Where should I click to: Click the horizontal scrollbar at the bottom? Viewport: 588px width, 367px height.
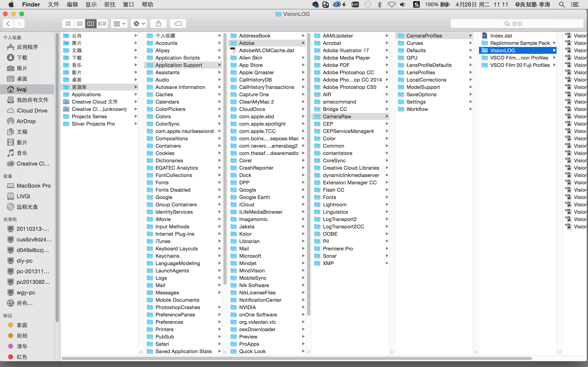296,358
